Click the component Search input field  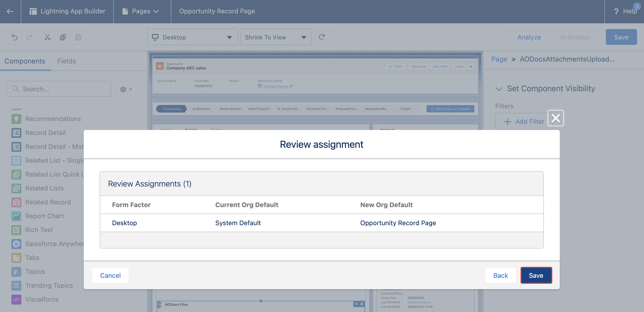coord(59,89)
